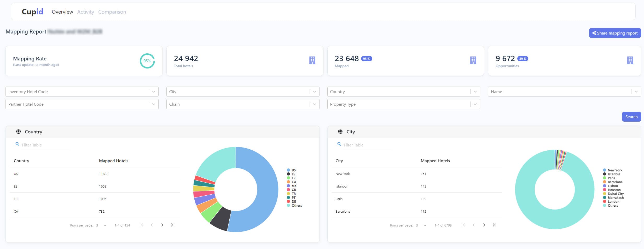This screenshot has width=644, height=249.
Task: Open the Rows per page selector in the Country table
Action: click(x=101, y=225)
